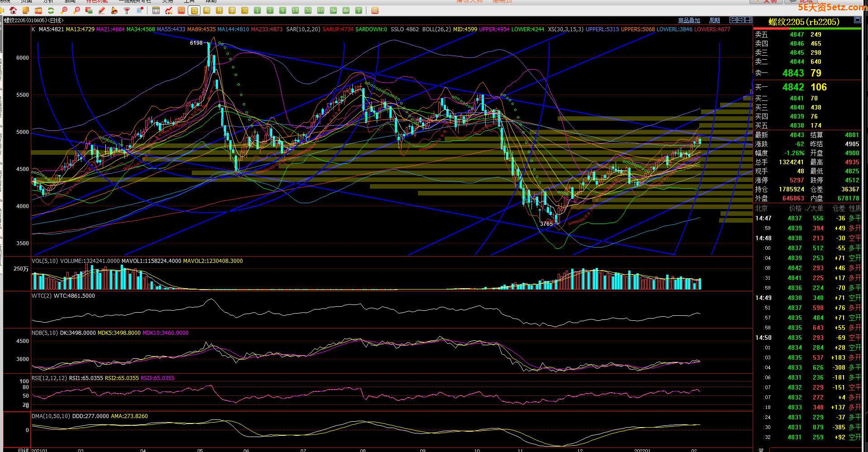868x452 pixels.
Task: Switch to weekly period (周) button
Action: [x=207, y=10]
